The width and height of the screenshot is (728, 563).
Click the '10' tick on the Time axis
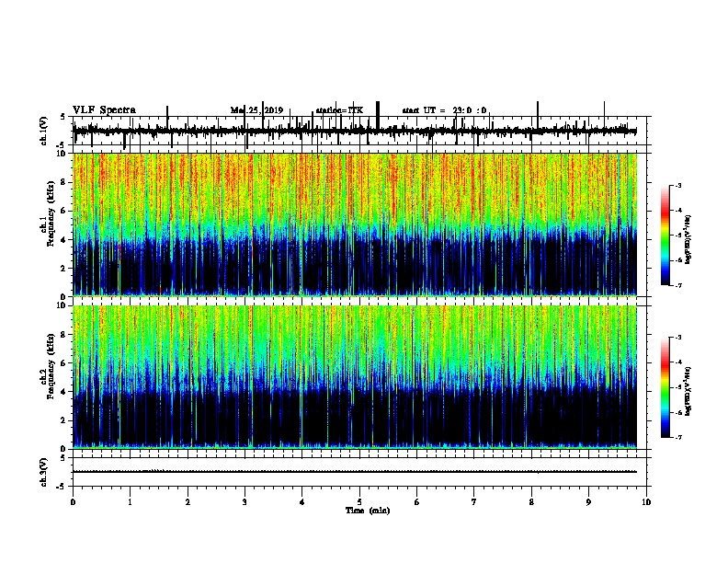(x=646, y=502)
